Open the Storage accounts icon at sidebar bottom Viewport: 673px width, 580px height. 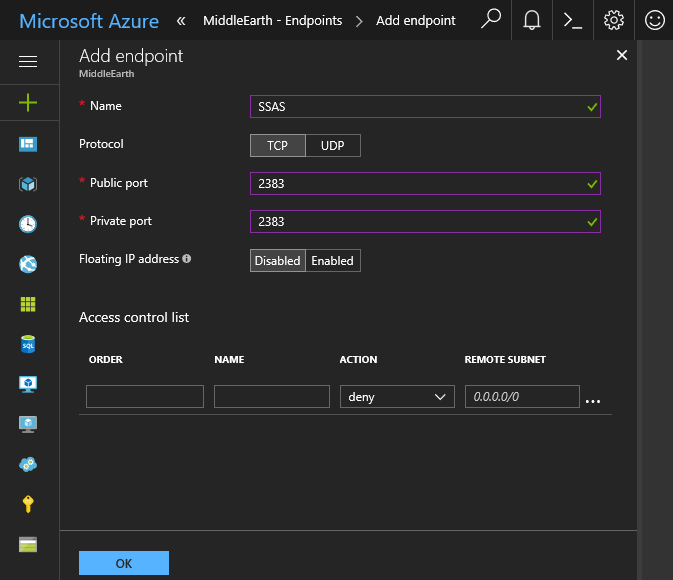tap(28, 544)
